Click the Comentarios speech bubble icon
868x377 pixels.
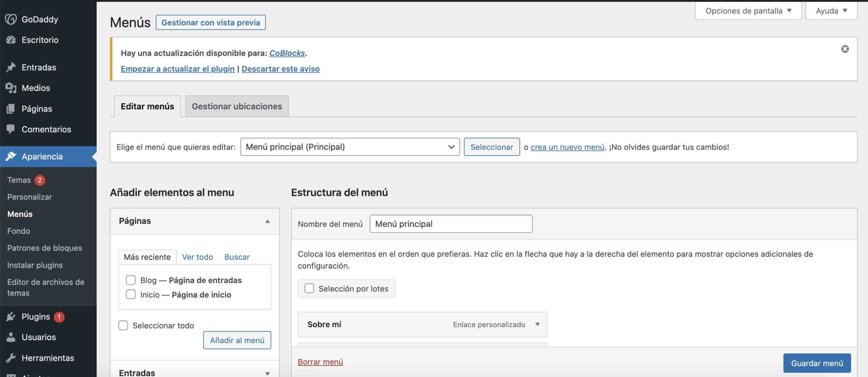[x=11, y=129]
